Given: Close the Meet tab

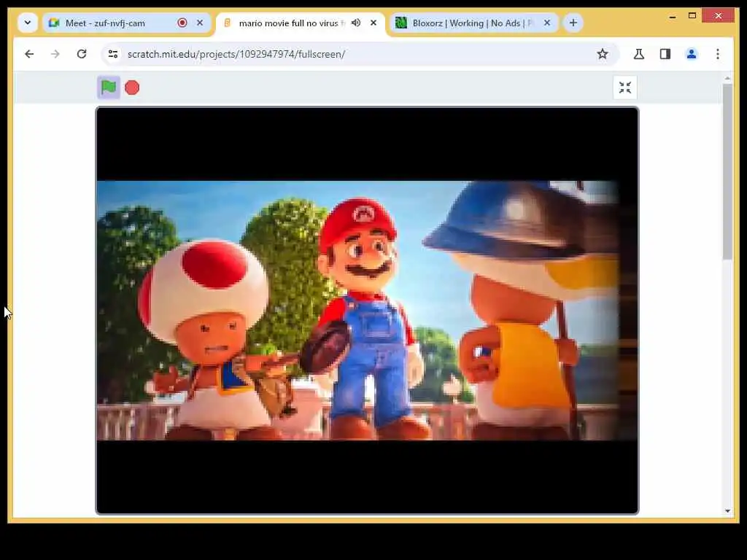Looking at the screenshot, I should point(200,23).
